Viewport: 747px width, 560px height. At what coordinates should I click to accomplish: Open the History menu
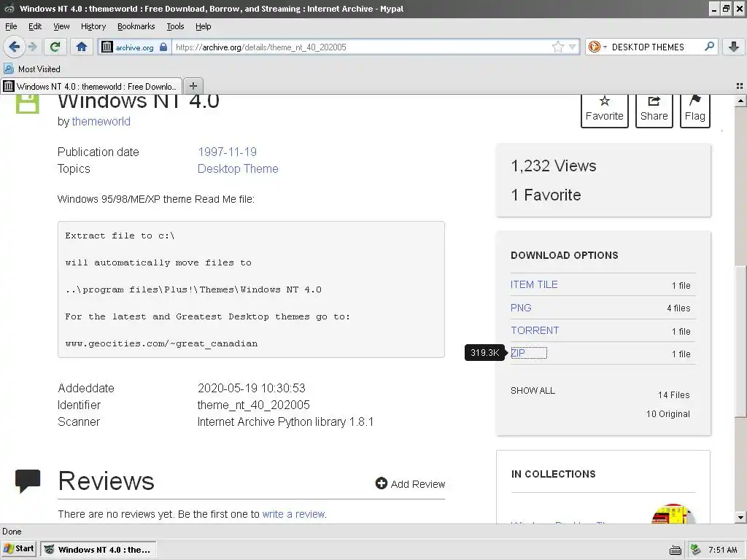point(93,26)
